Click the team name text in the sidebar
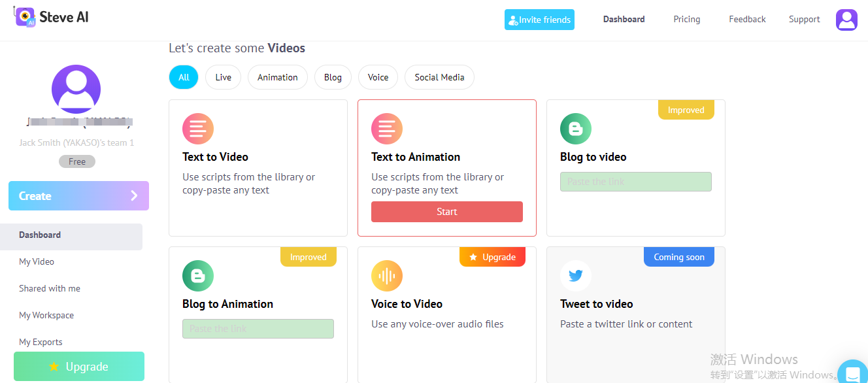Viewport: 868px width, 383px height. (76, 142)
